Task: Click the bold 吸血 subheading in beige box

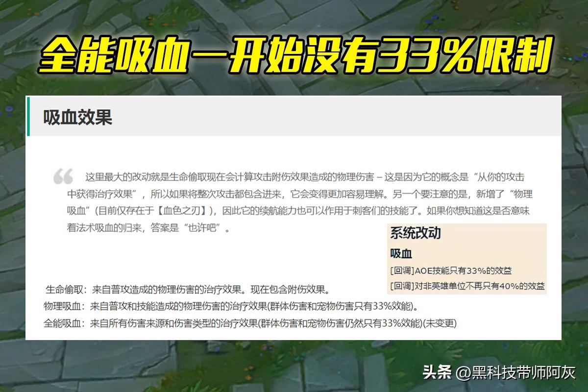Action: pyautogui.click(x=401, y=254)
